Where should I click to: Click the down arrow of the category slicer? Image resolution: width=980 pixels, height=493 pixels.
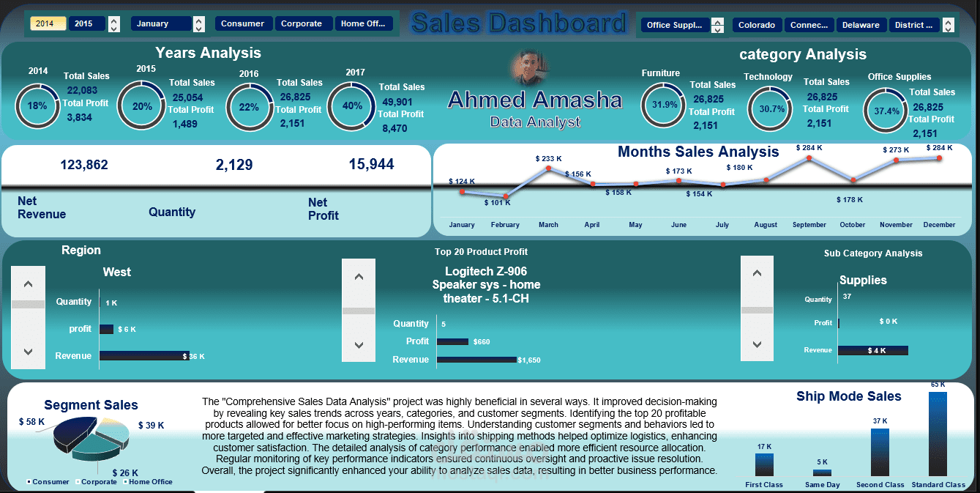[x=717, y=29]
